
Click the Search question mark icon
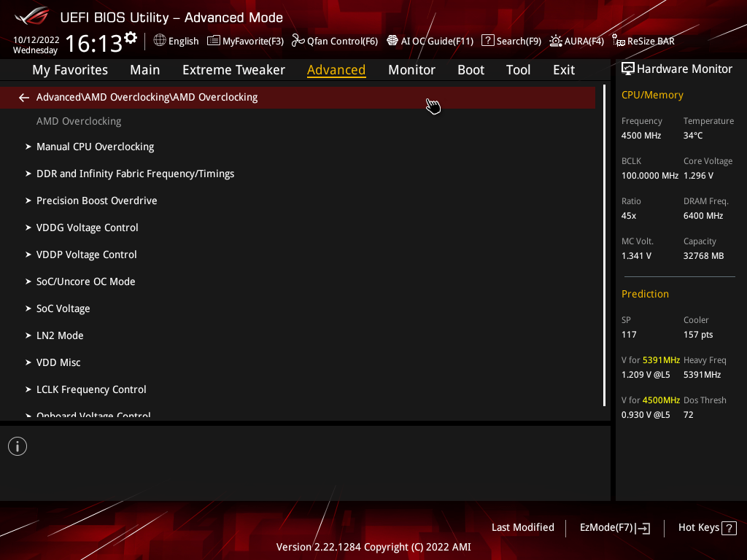click(487, 41)
